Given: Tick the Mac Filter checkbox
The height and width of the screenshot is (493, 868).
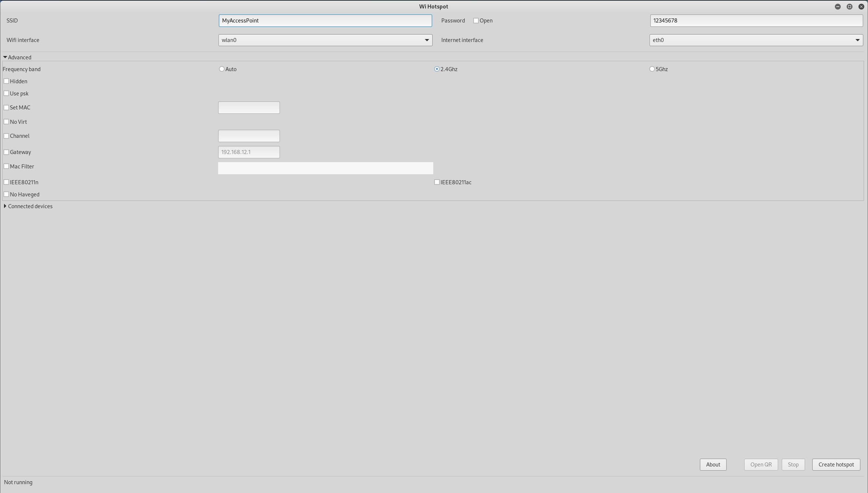Looking at the screenshot, I should click(x=6, y=166).
